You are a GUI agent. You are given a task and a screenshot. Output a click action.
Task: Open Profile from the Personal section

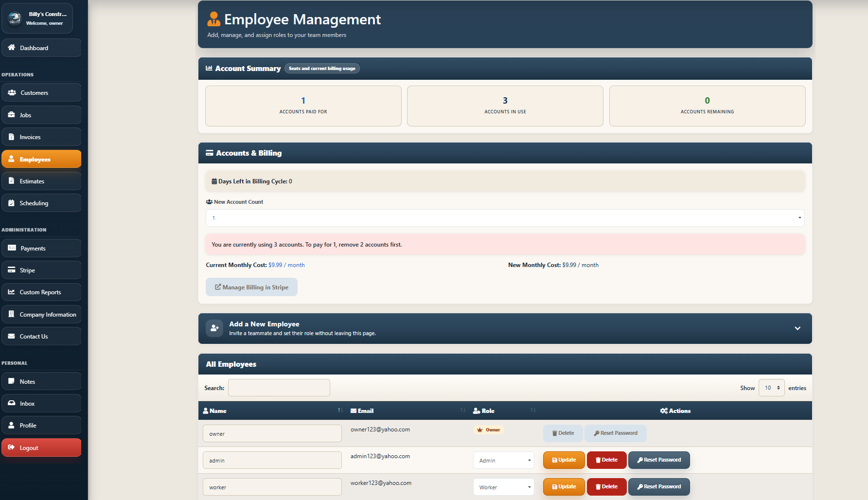(11, 425)
